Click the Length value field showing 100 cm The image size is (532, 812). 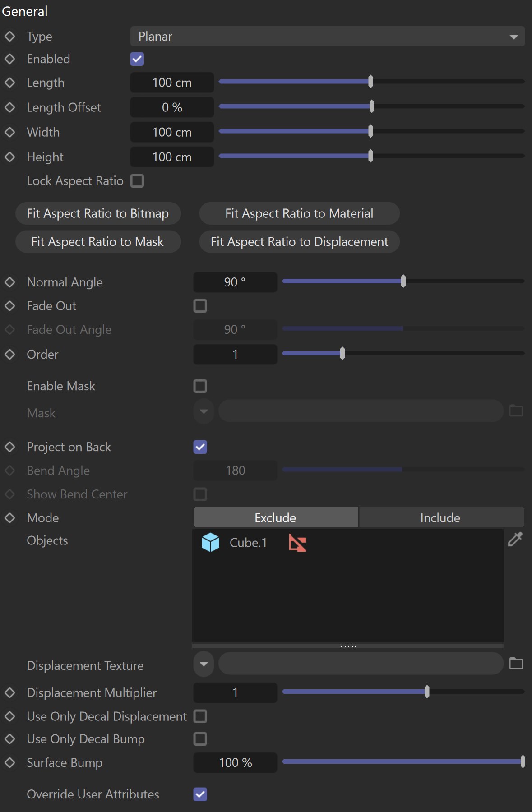click(172, 83)
